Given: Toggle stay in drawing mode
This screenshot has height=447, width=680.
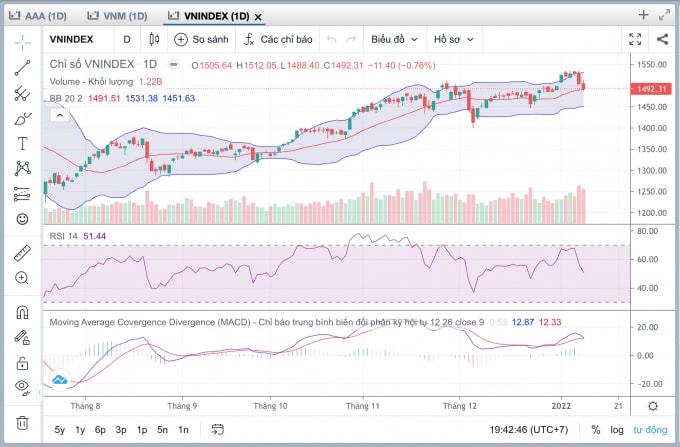Looking at the screenshot, I should [22, 337].
